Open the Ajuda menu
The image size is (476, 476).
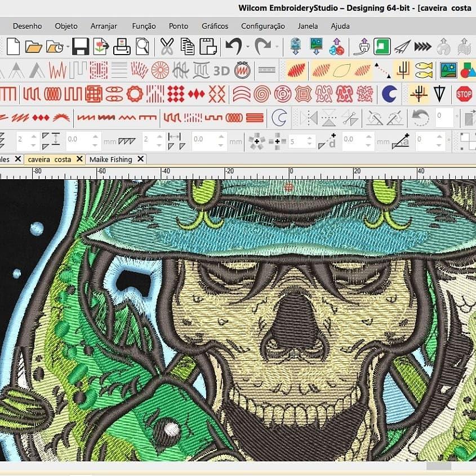[340, 26]
